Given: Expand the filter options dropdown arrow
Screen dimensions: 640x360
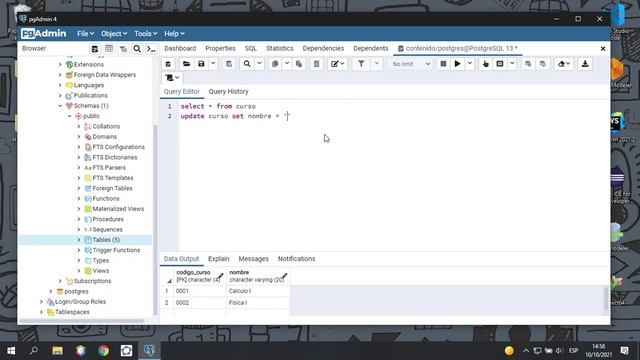Looking at the screenshot, I should [x=376, y=64].
